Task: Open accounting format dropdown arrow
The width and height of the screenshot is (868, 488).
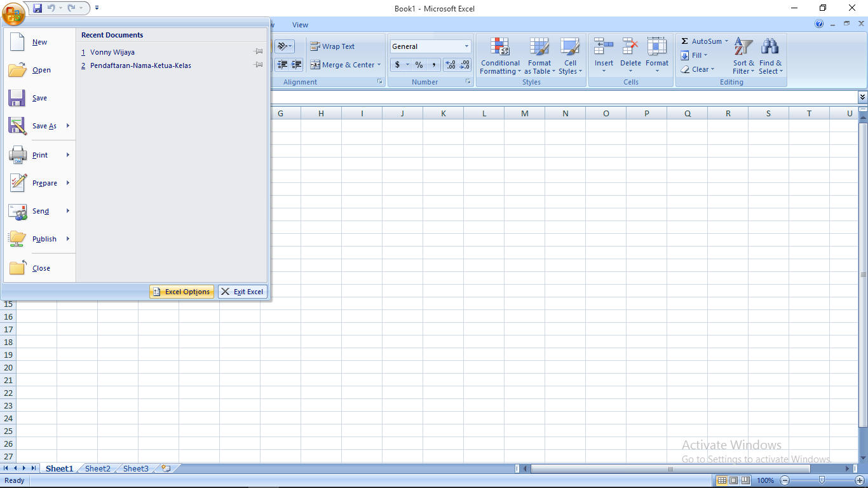Action: pos(408,65)
